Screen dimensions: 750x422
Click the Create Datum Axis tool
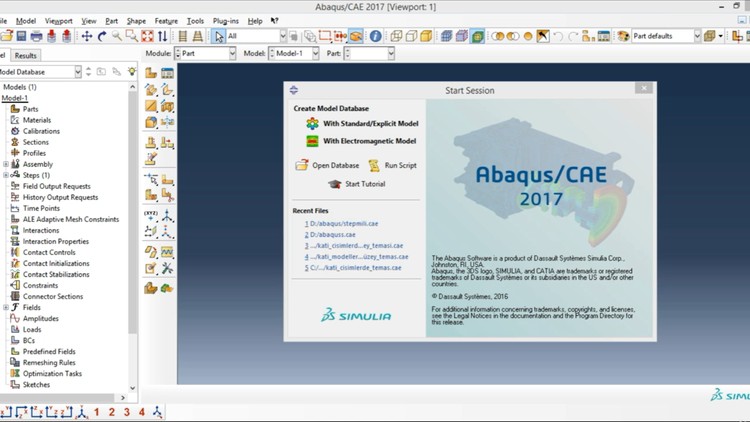pyautogui.click(x=167, y=216)
